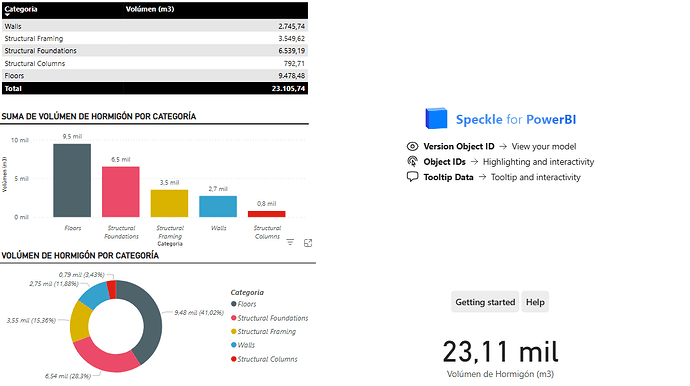Select the gray Floors bar
The image size is (690, 386).
(x=72, y=180)
